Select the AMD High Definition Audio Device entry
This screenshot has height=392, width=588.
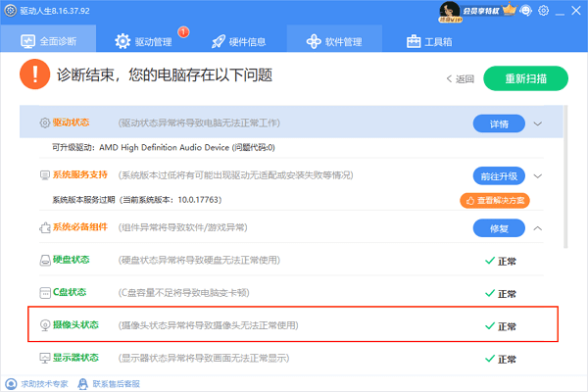click(164, 147)
